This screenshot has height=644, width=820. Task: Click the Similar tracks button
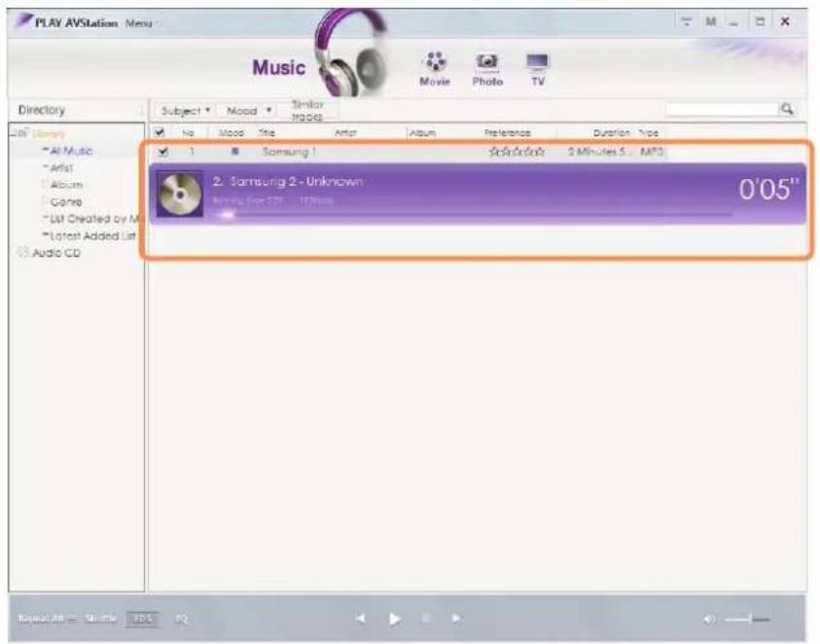[x=307, y=110]
